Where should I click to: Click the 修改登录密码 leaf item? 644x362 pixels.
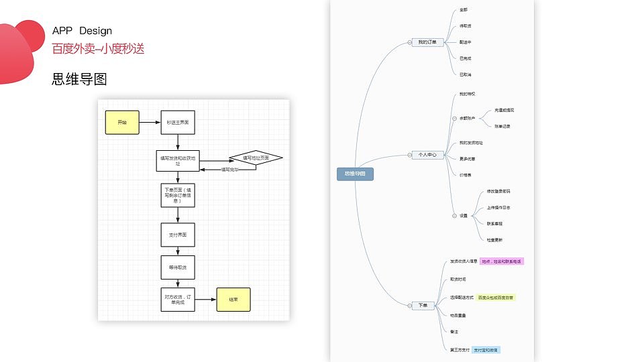click(498, 191)
